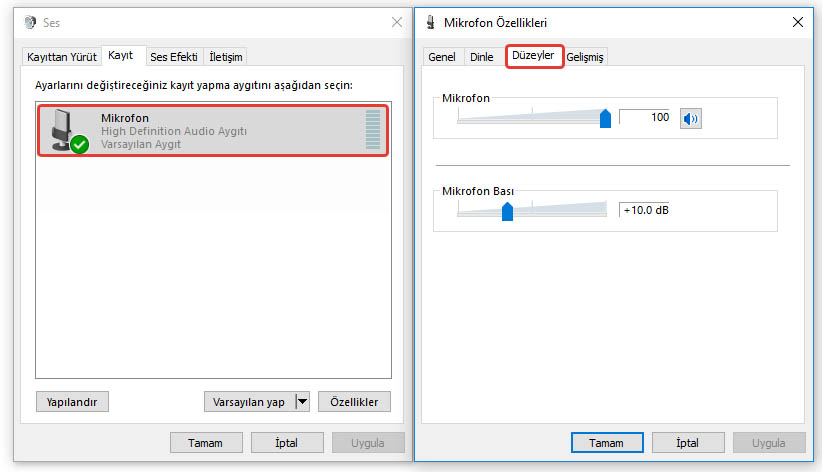Click the Yapılandır button
The image size is (822, 472).
pos(72,402)
